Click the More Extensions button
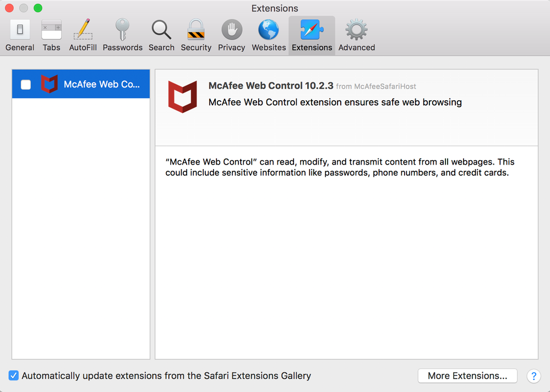The width and height of the screenshot is (550, 392). point(467,375)
